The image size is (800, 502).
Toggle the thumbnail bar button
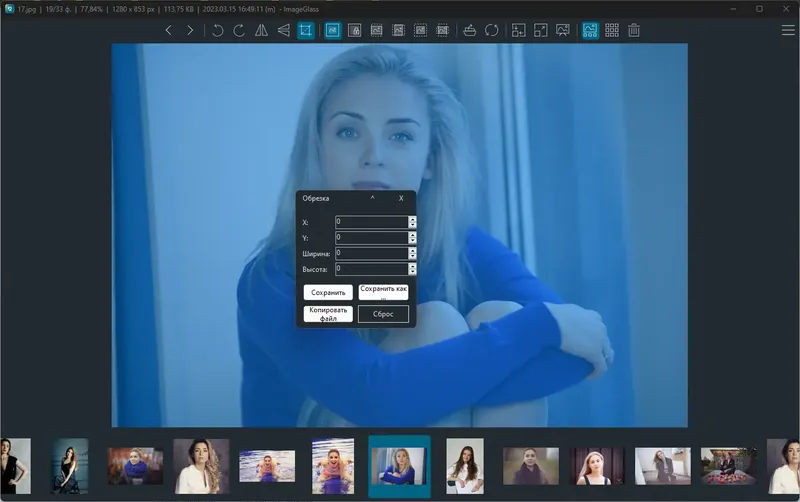click(590, 30)
